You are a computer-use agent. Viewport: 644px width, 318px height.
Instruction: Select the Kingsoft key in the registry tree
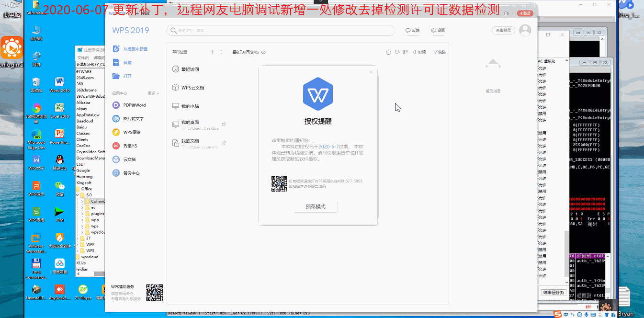84,182
